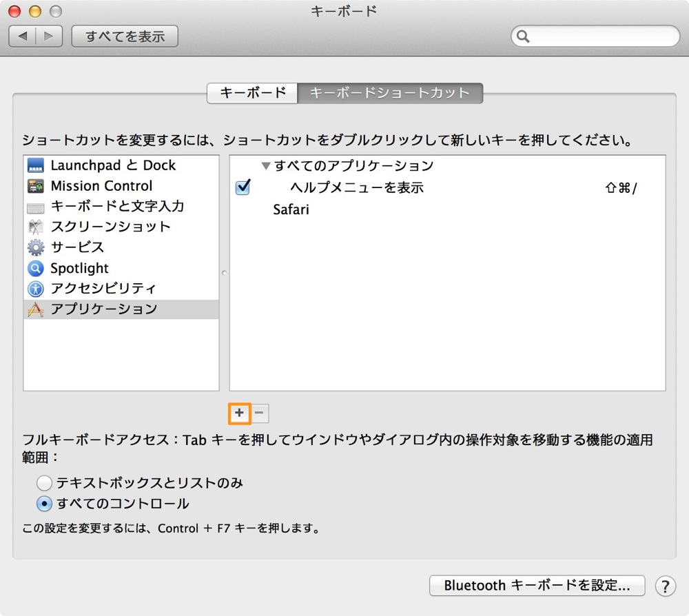Remove shortcut with the minus button

click(x=259, y=413)
